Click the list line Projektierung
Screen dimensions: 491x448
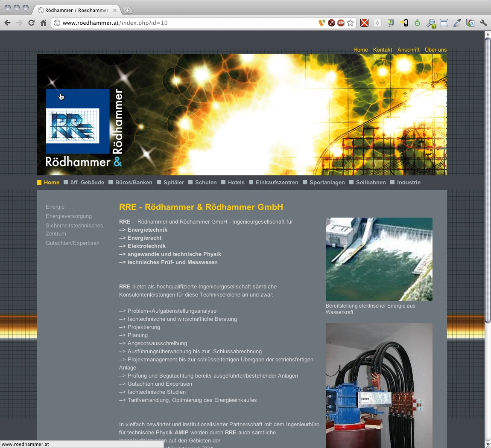tap(140, 327)
